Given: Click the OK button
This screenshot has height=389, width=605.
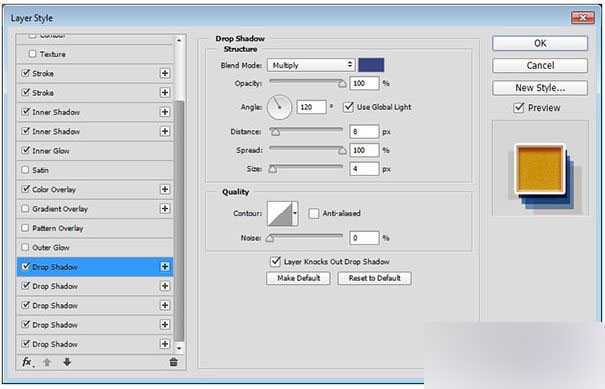Looking at the screenshot, I should [x=540, y=43].
